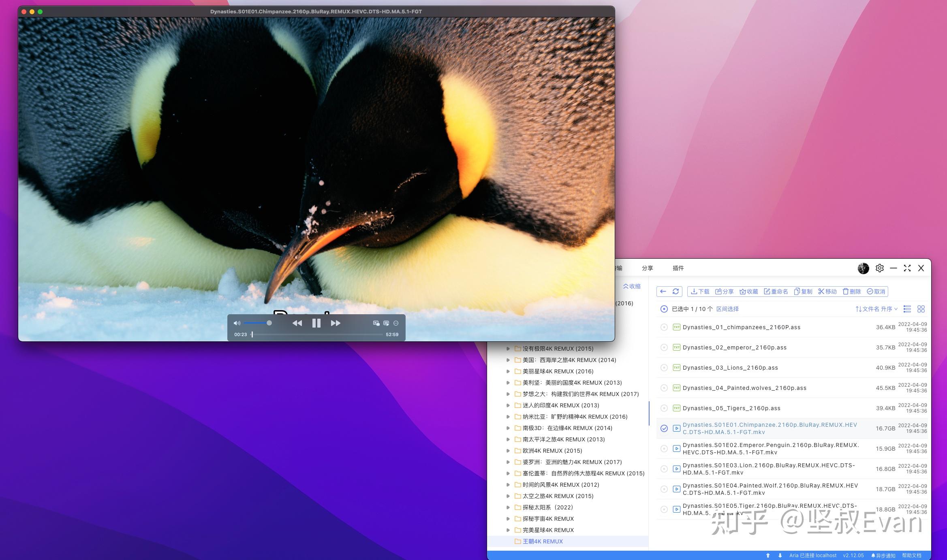This screenshot has width=947, height=560.
Task: Select the 婆罗洲：亚洲的魅力4K REMUX folder
Action: (572, 462)
